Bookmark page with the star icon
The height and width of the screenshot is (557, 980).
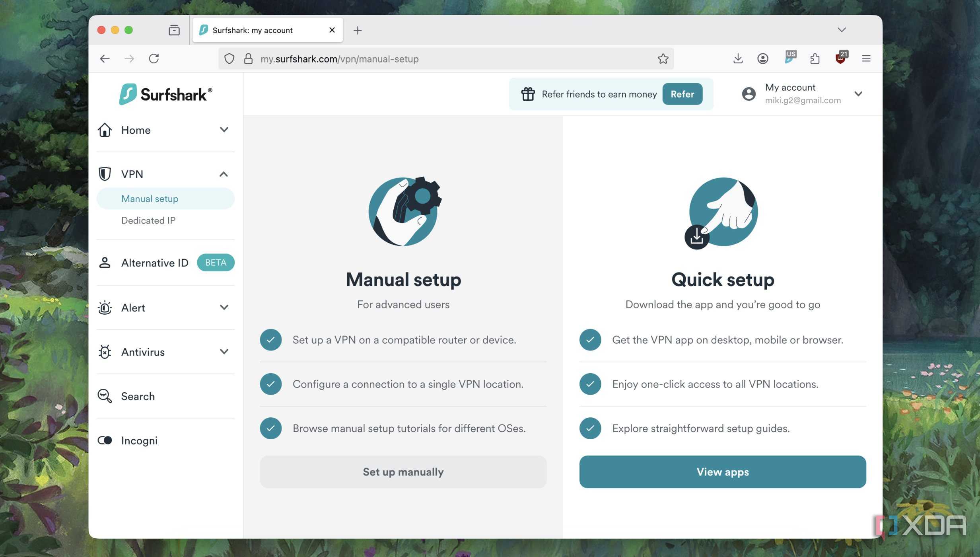click(x=663, y=59)
